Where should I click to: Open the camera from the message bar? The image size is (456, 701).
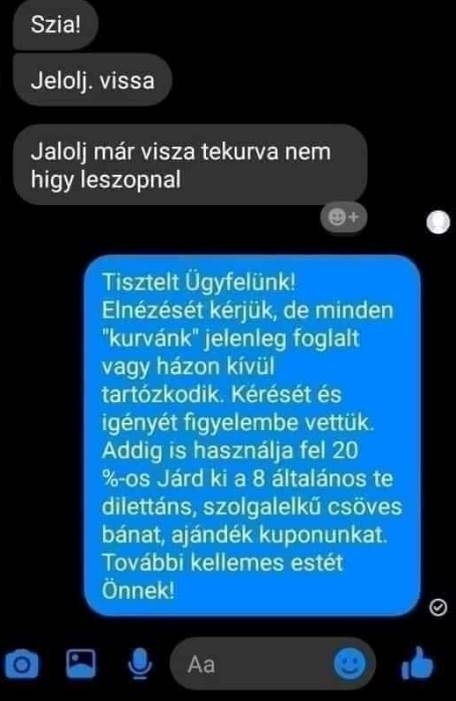point(21,665)
